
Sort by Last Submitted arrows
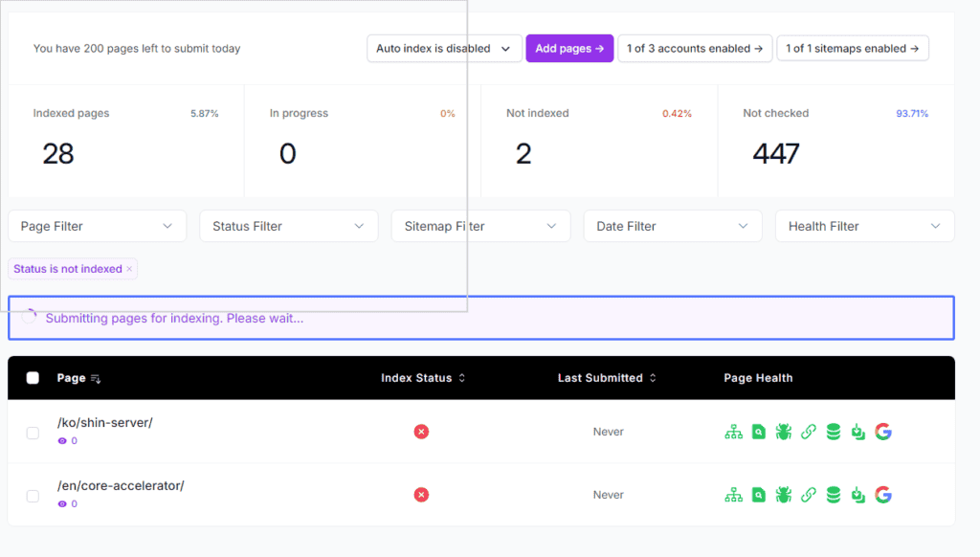[x=653, y=378]
